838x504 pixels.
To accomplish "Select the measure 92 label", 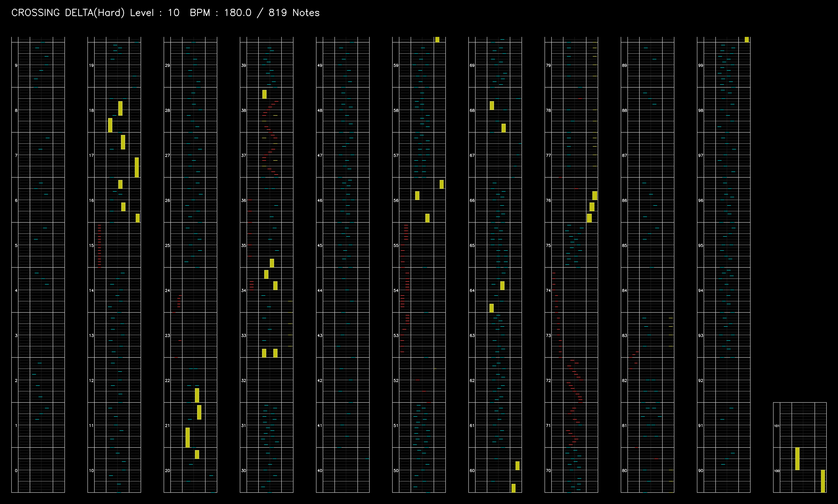I will tap(700, 380).
